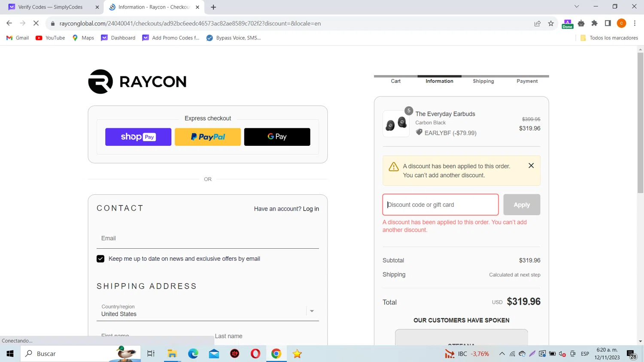Image resolution: width=644 pixels, height=362 pixels.
Task: Click the Everyday Earbuds product thumbnail
Action: 396,124
